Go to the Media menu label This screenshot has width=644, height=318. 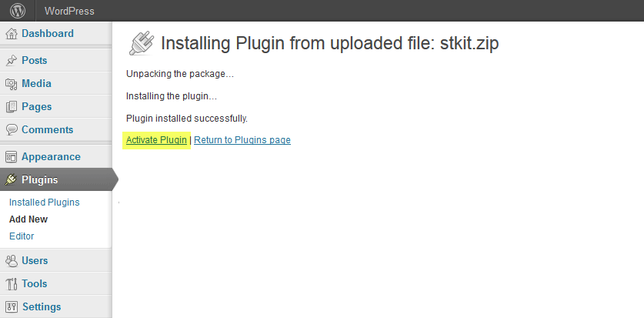[x=37, y=84]
